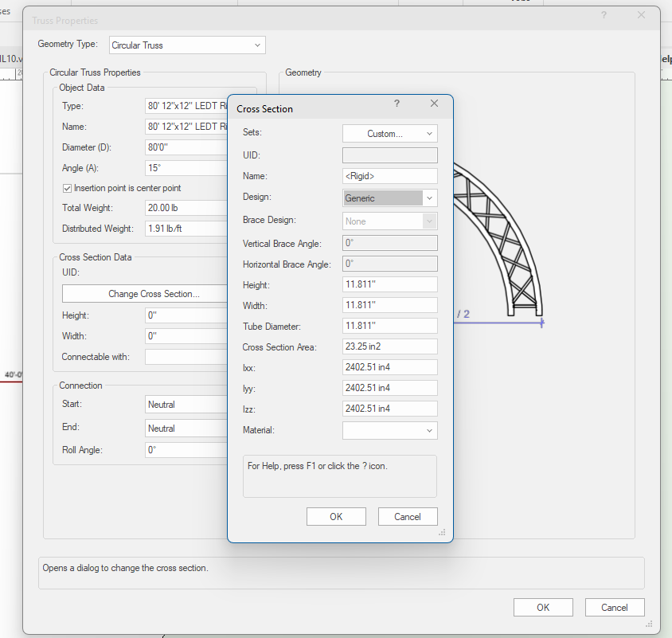Click the Ixx value field
This screenshot has height=638, width=672.
pos(389,367)
